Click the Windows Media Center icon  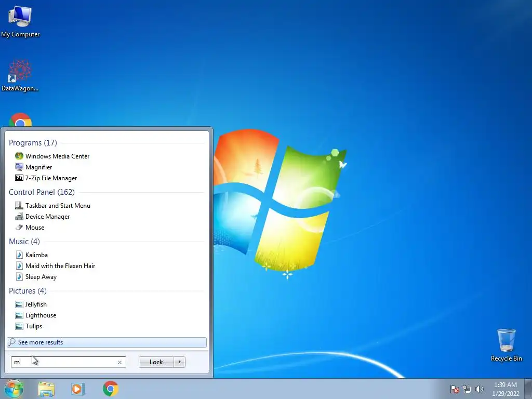pyautogui.click(x=19, y=156)
